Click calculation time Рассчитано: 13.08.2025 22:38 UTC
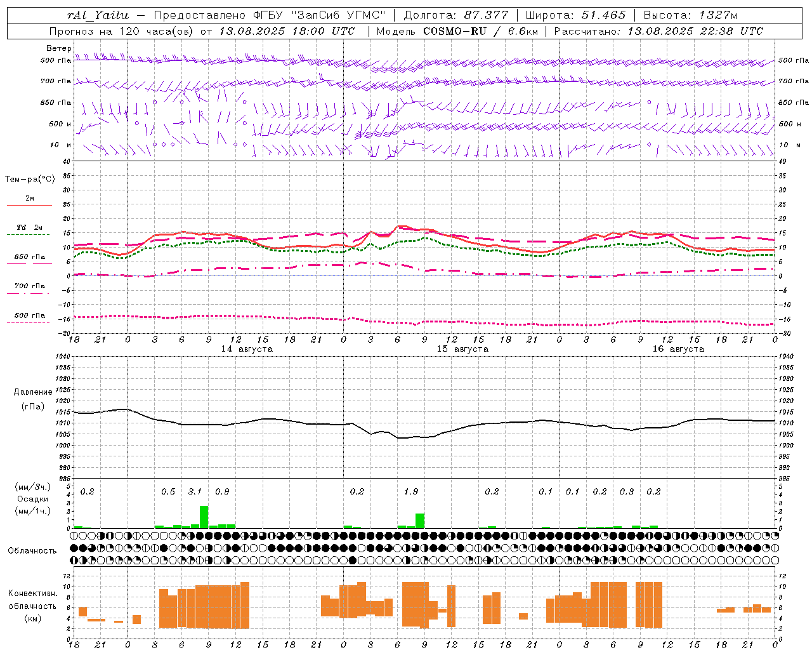The image size is (812, 650). 658,31
